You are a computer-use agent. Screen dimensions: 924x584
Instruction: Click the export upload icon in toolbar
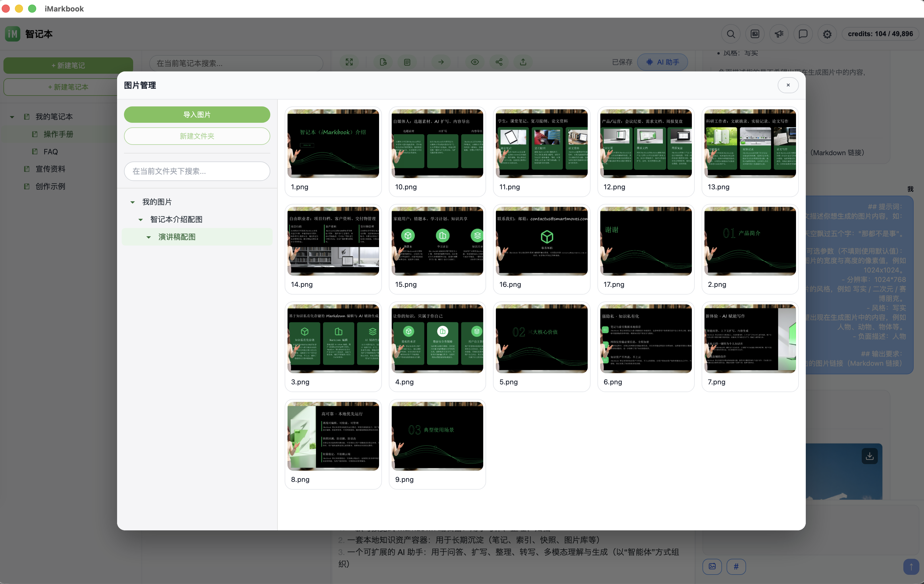click(523, 62)
